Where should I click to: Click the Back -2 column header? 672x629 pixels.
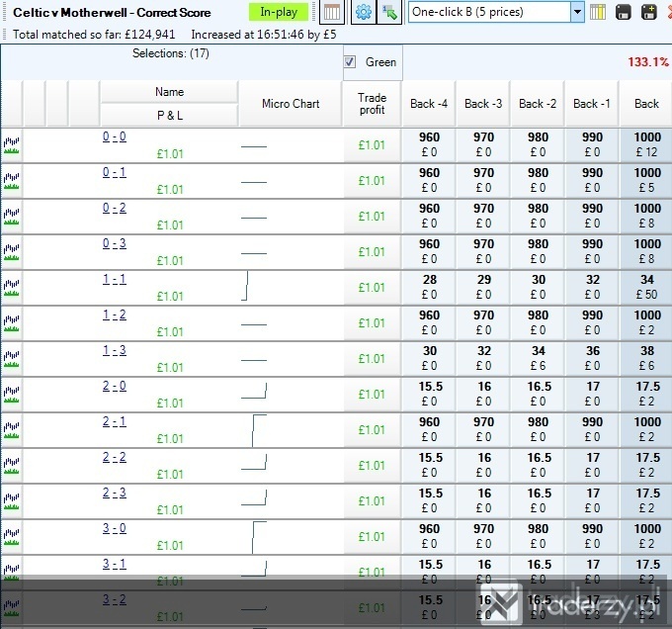point(538,104)
